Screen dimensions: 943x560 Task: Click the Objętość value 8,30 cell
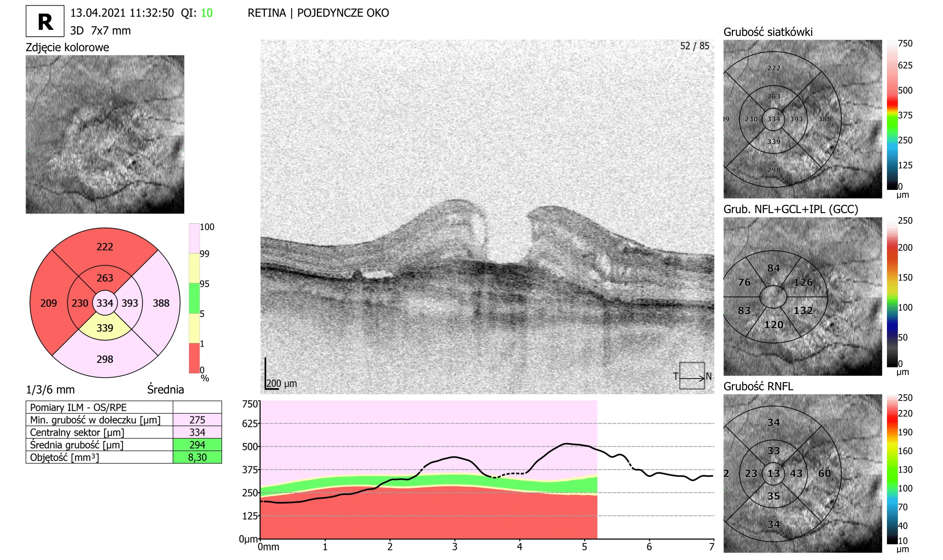(197, 457)
